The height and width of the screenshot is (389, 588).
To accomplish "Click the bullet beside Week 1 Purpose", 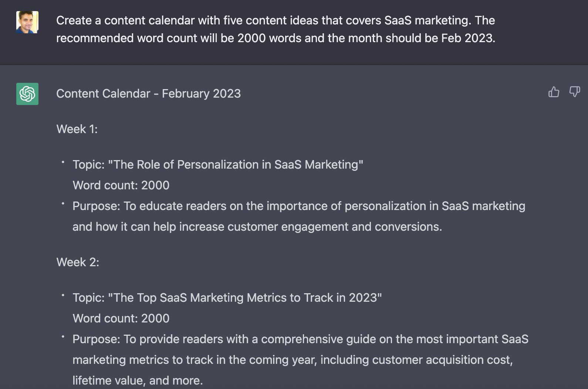I will tap(63, 203).
